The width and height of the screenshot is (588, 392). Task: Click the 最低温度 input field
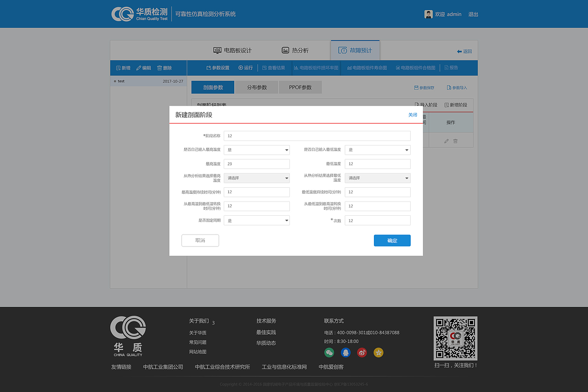(378, 164)
